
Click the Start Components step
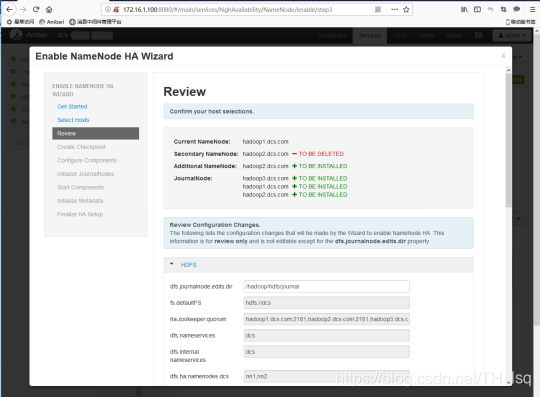[80, 187]
